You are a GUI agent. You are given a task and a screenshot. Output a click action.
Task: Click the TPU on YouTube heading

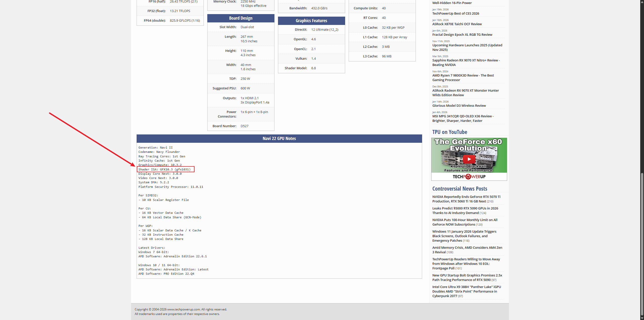click(x=450, y=132)
